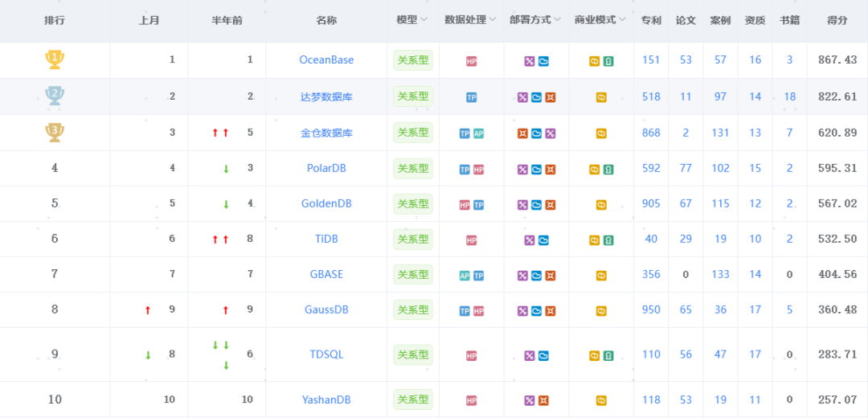Click patent count 868 for 金仓数据库
The height and width of the screenshot is (418, 868).
click(651, 133)
